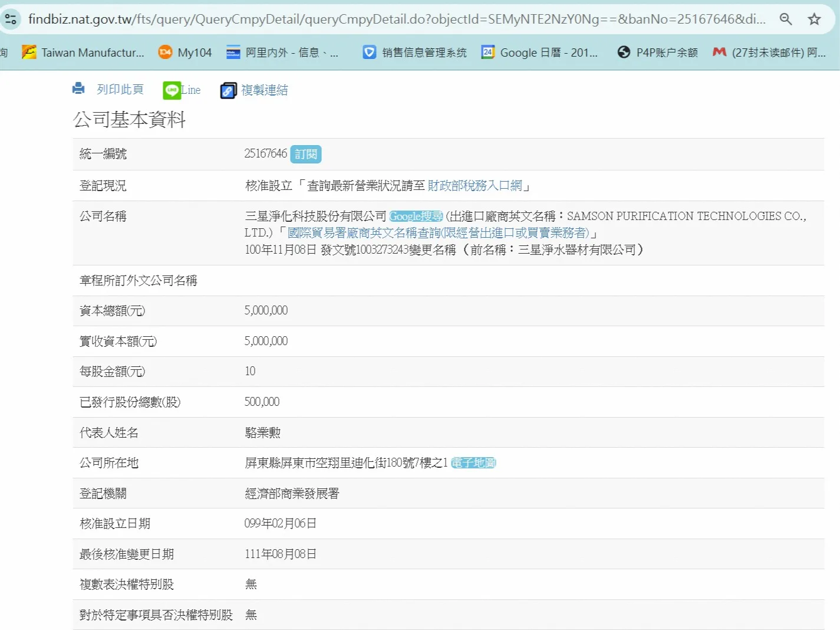Screen dimensions: 840x630
Task: Open the Taiwan Manufactur... bookmark
Action: (83, 52)
